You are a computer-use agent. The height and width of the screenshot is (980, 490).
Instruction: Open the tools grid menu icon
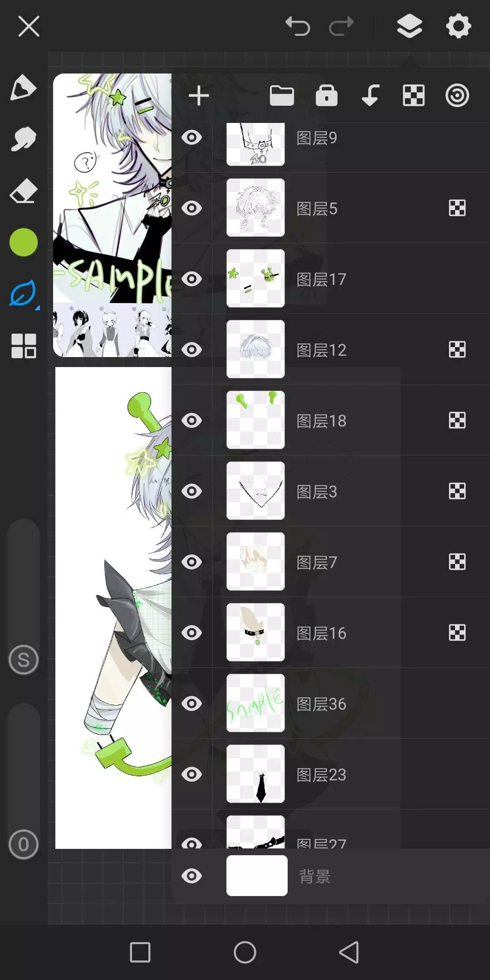pyautogui.click(x=23, y=346)
